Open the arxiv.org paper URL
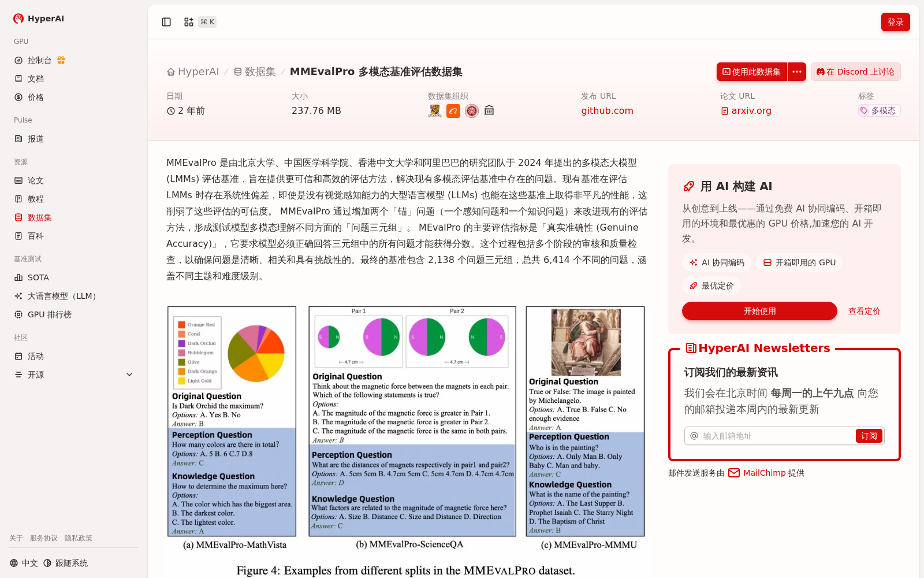This screenshot has height=578, width=924. click(x=746, y=110)
